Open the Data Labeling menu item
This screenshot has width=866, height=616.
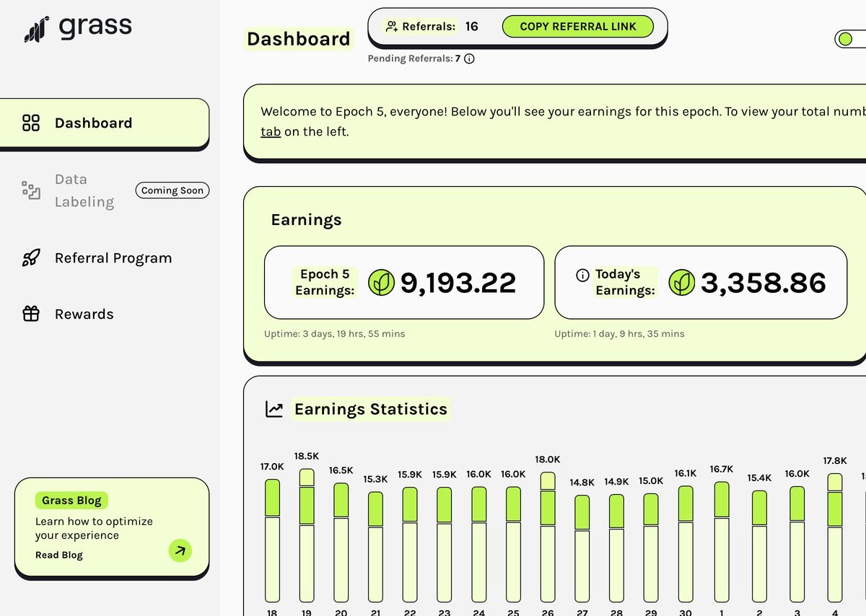tap(105, 190)
